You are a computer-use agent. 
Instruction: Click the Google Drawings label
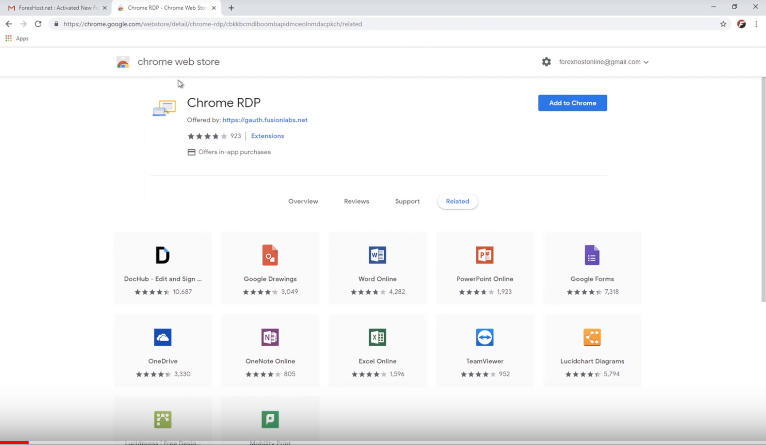[x=270, y=279]
